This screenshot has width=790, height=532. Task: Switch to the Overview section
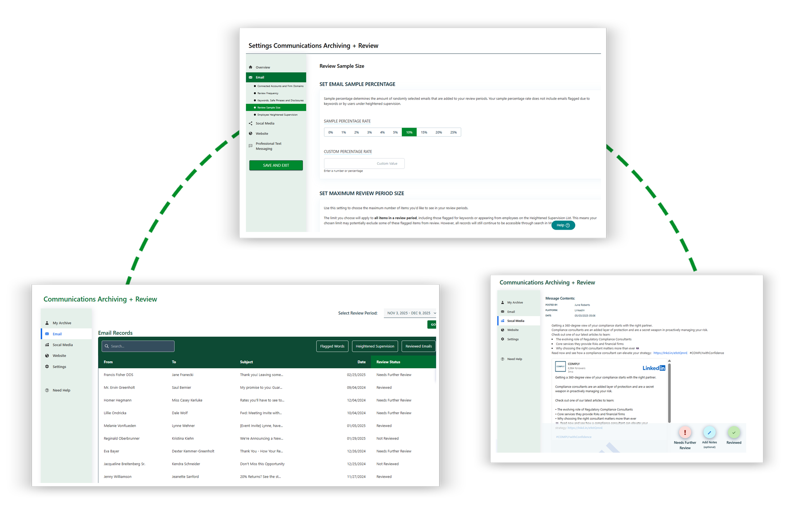(263, 67)
